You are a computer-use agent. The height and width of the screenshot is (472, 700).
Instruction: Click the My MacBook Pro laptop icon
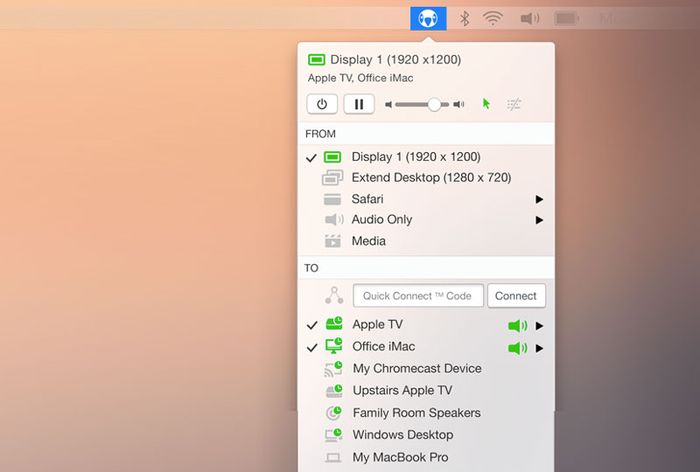point(333,457)
